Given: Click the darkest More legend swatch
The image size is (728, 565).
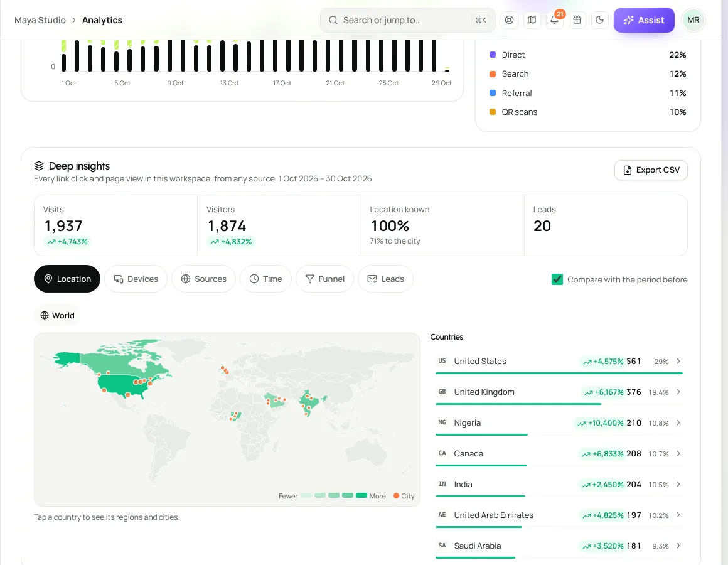Looking at the screenshot, I should tap(361, 495).
